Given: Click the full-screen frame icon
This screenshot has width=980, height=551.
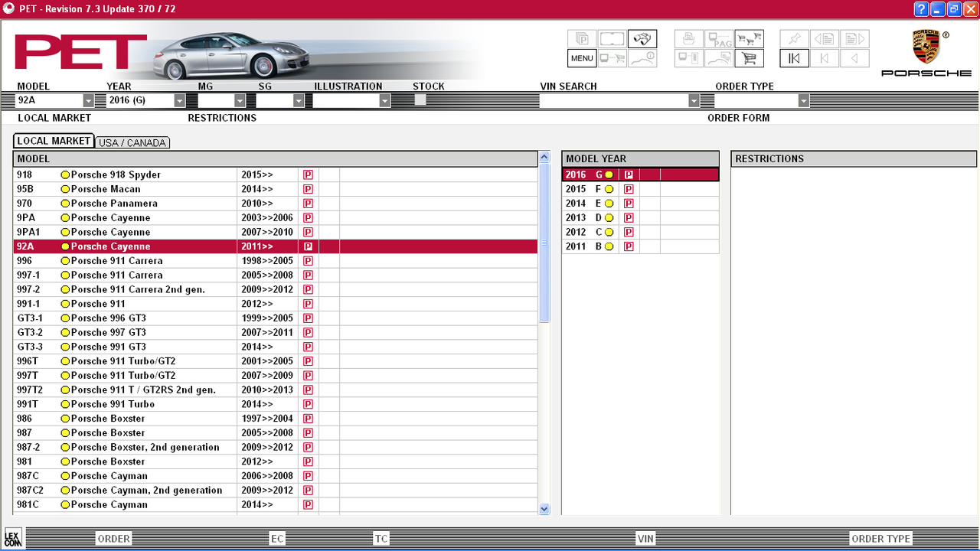Looking at the screenshot, I should point(612,39).
